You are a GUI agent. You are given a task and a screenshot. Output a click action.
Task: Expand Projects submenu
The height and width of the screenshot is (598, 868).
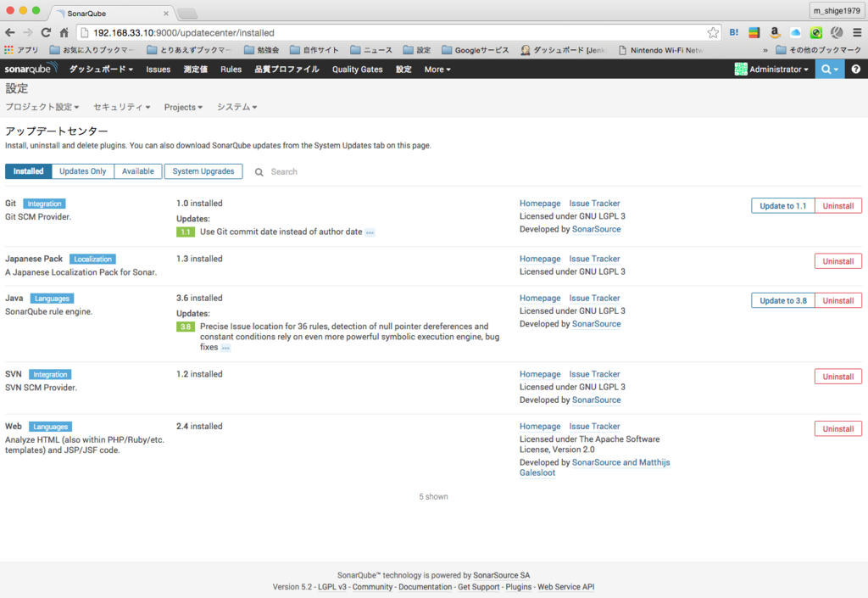pos(183,107)
